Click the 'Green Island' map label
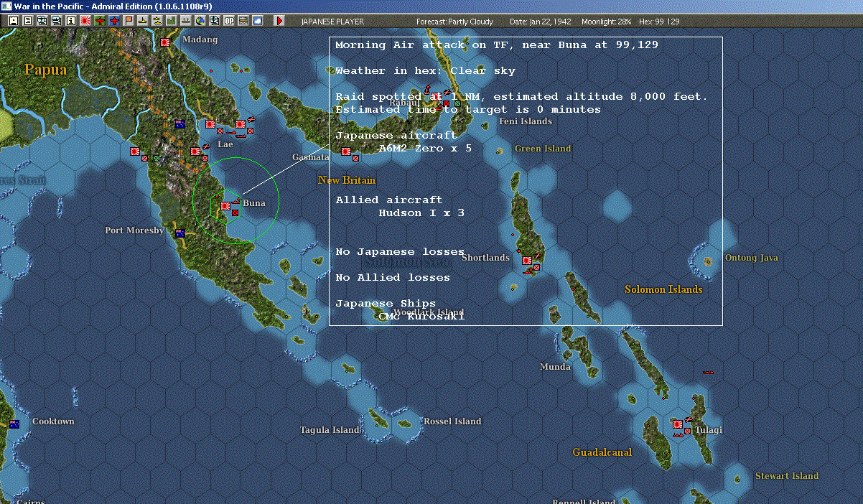 click(x=543, y=149)
